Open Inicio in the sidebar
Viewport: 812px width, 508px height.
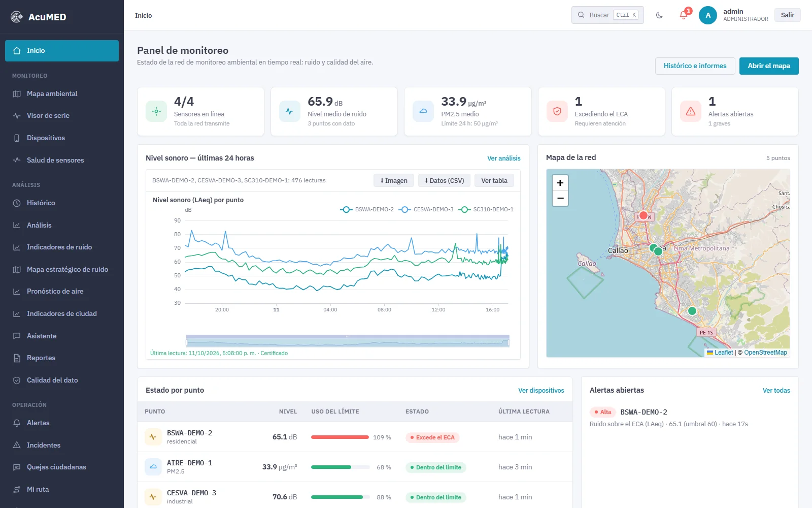pos(62,51)
